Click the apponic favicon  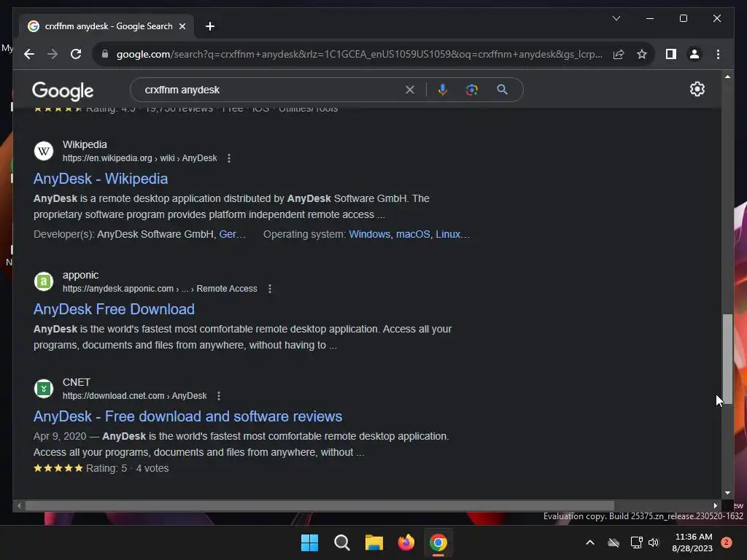(x=44, y=281)
